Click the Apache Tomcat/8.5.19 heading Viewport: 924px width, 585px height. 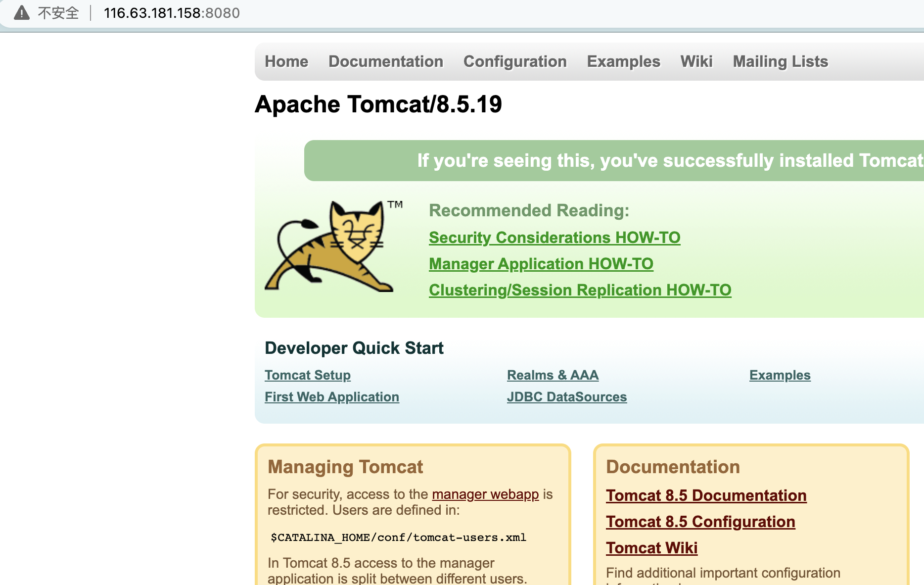click(378, 104)
